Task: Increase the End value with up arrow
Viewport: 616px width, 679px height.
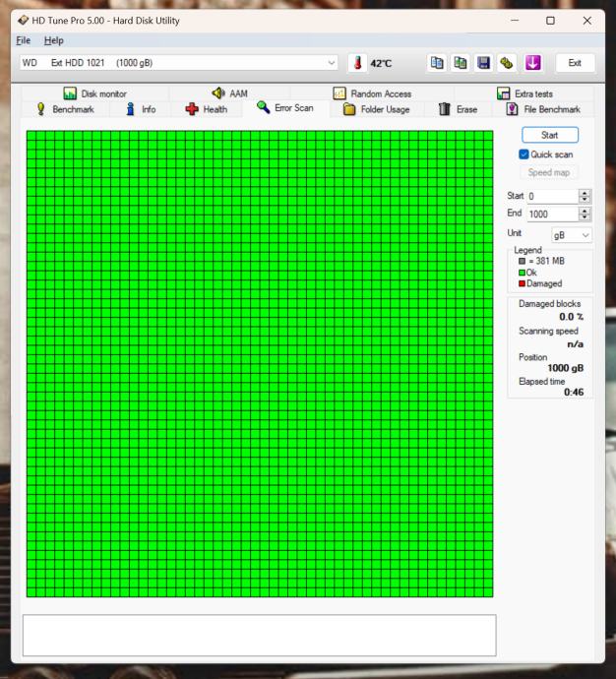Action: click(585, 211)
